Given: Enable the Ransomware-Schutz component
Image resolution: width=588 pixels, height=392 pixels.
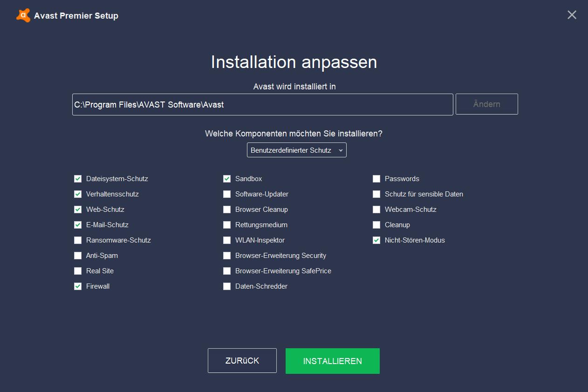Looking at the screenshot, I should [78, 240].
